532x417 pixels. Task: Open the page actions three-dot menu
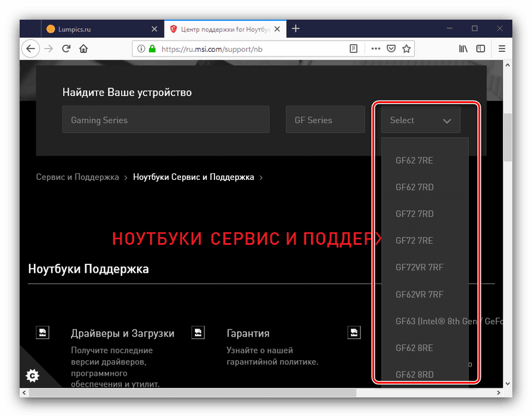[375, 49]
